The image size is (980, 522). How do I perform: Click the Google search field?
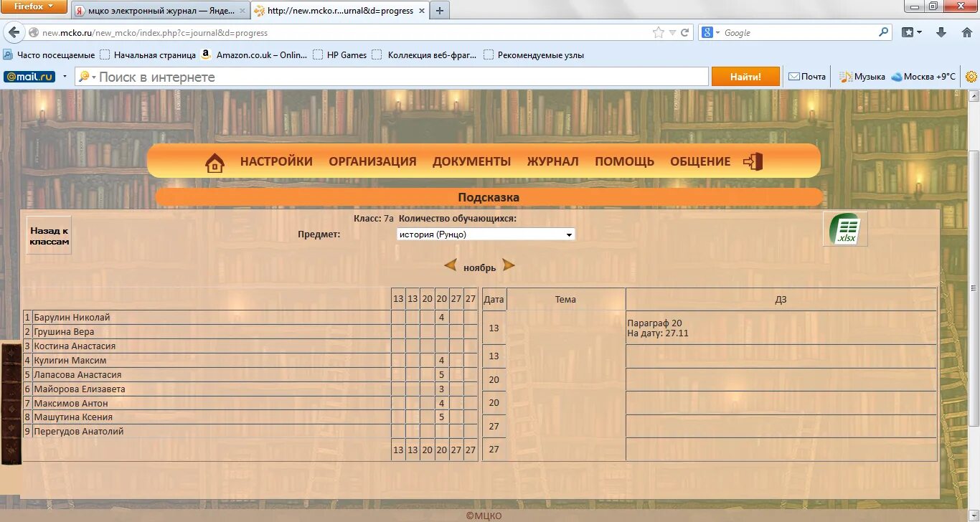coord(799,32)
